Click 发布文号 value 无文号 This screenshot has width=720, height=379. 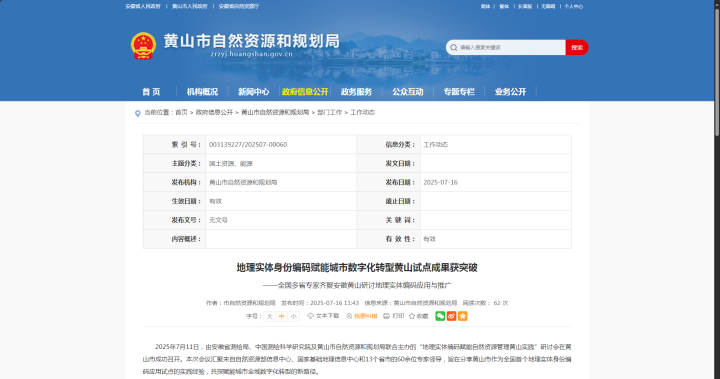[x=218, y=220]
